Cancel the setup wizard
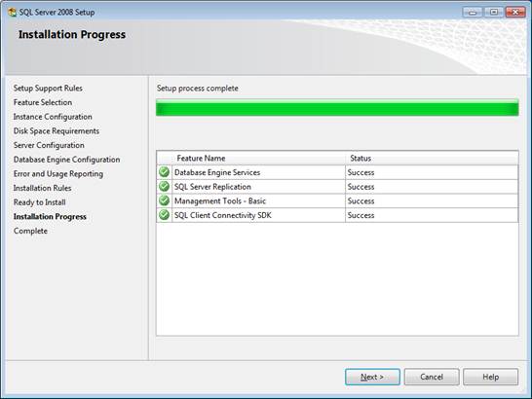This screenshot has width=532, height=399. (432, 377)
